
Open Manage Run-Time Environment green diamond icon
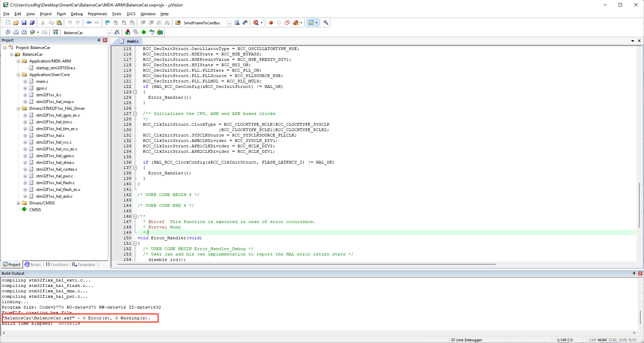coord(144,32)
